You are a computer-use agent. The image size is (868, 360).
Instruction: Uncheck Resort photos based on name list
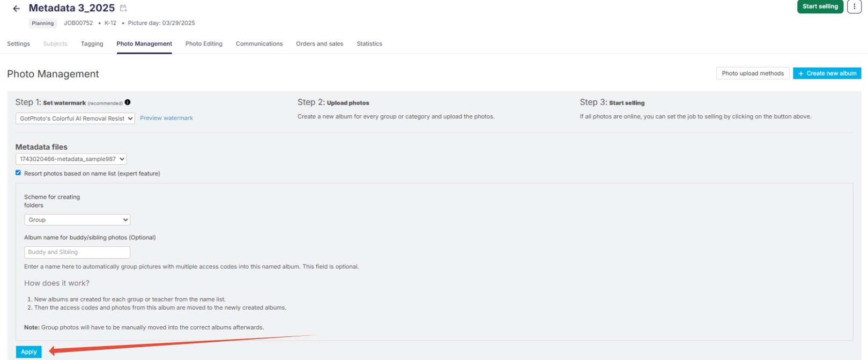(18, 173)
